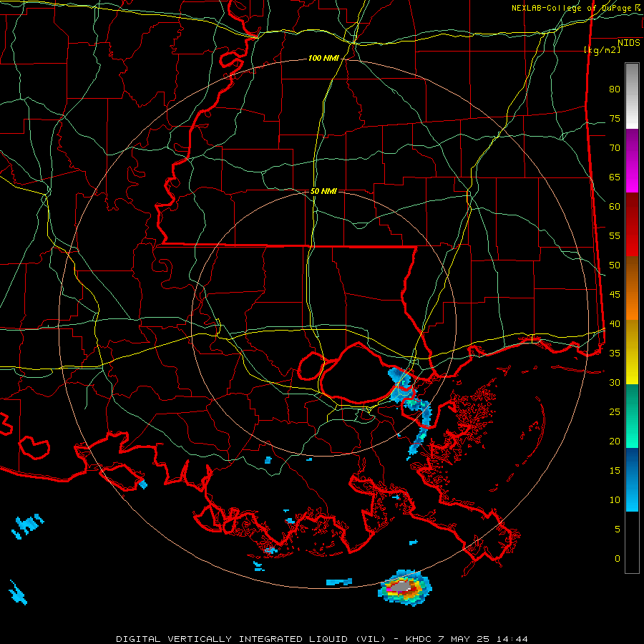Click scale value 25
This screenshot has height=644, width=644.
[x=615, y=412]
